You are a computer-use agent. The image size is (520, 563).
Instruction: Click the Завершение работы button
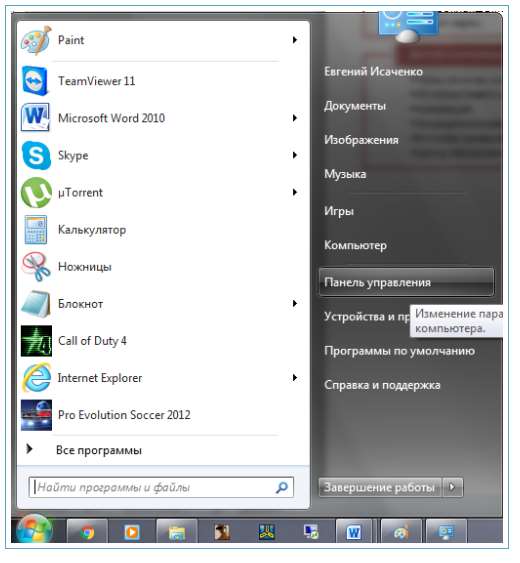pos(380,487)
